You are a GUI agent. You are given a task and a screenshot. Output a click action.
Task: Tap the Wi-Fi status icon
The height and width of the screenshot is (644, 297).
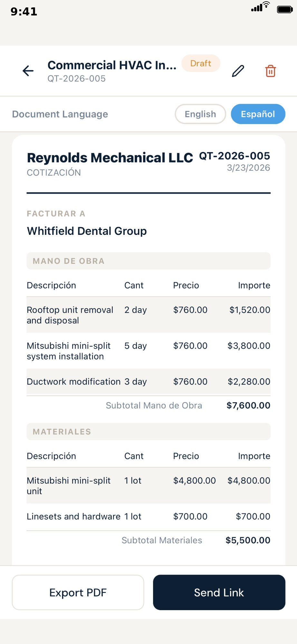[x=266, y=5]
